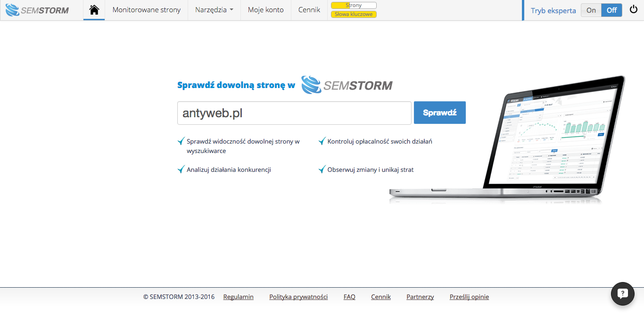Open the Regulamin footer link
Viewport: 644px width, 315px height.
pyautogui.click(x=239, y=297)
